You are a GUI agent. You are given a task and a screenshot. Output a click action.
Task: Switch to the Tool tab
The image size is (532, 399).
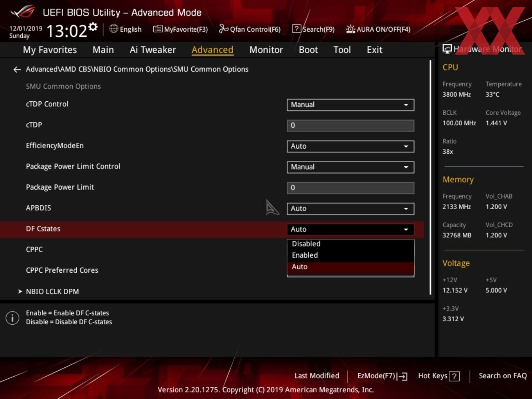342,50
